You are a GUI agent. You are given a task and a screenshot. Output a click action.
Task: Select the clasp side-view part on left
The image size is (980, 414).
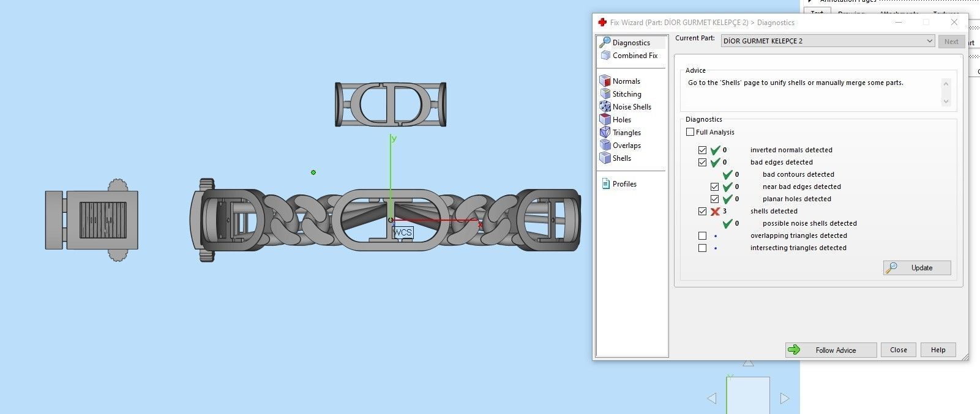point(92,220)
